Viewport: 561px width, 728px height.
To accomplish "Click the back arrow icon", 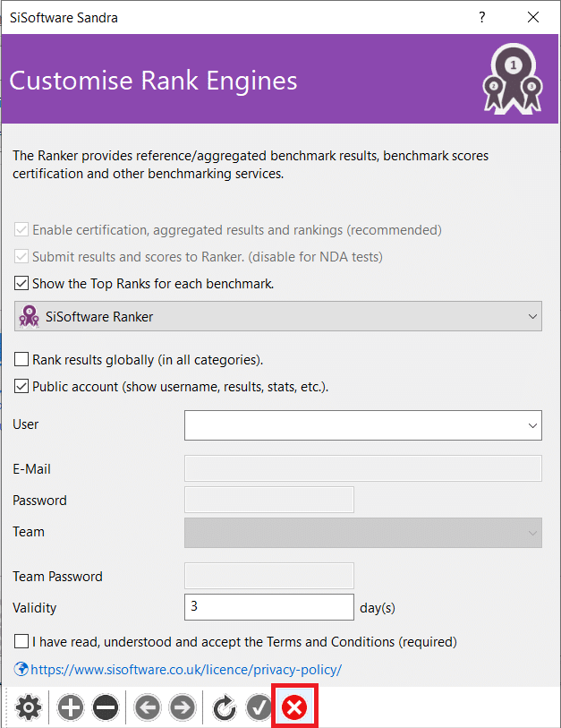I will pyautogui.click(x=148, y=708).
